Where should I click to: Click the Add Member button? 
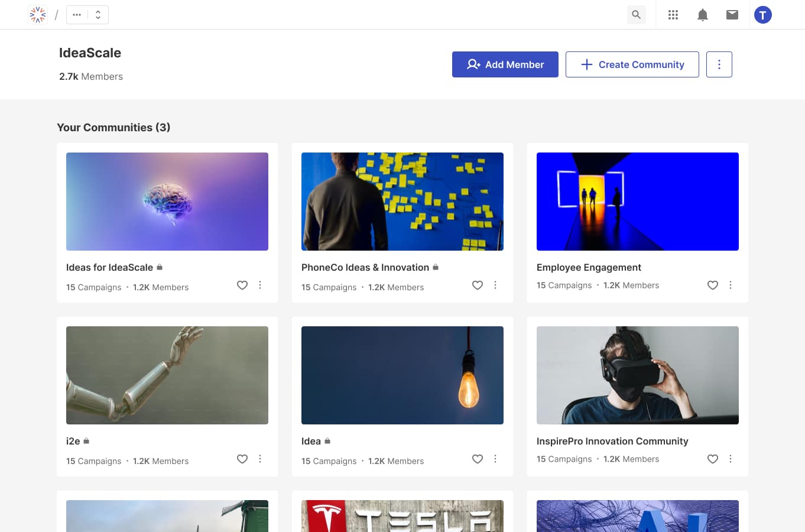tap(505, 64)
